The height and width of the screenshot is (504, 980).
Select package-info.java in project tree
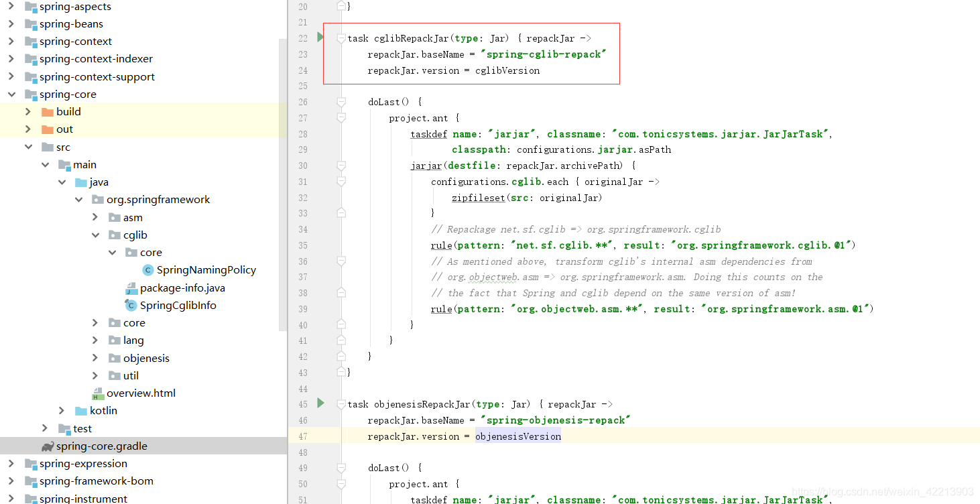click(x=182, y=288)
